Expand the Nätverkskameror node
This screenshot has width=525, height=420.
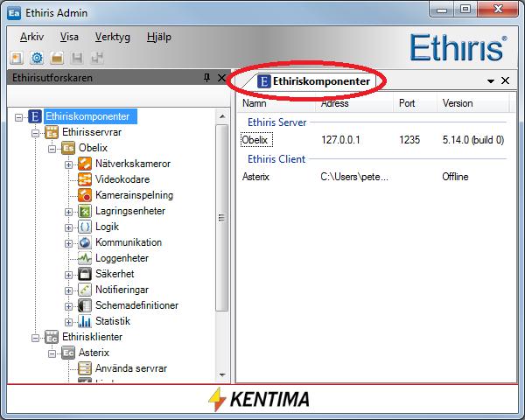(x=68, y=164)
